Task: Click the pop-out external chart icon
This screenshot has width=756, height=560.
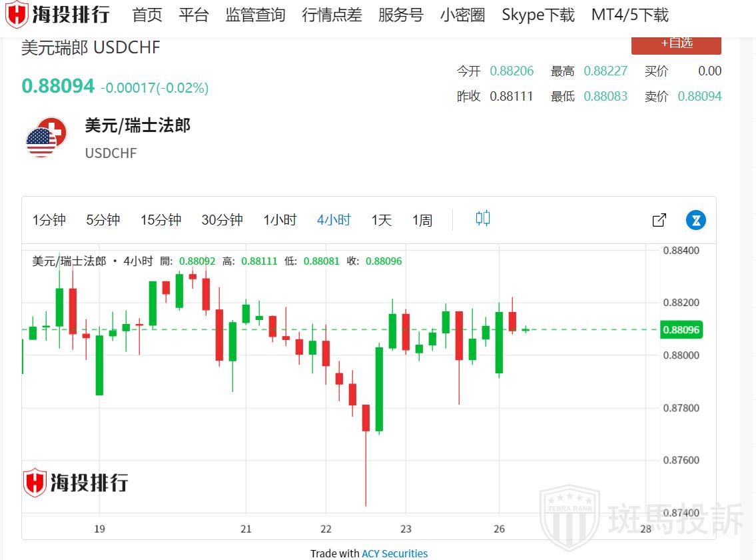Action: click(659, 220)
